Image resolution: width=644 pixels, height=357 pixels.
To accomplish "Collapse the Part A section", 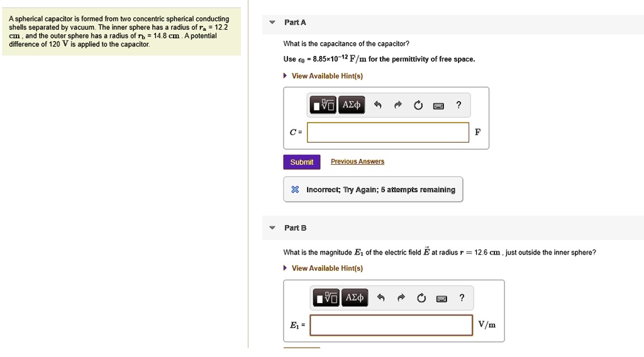I will [272, 23].
